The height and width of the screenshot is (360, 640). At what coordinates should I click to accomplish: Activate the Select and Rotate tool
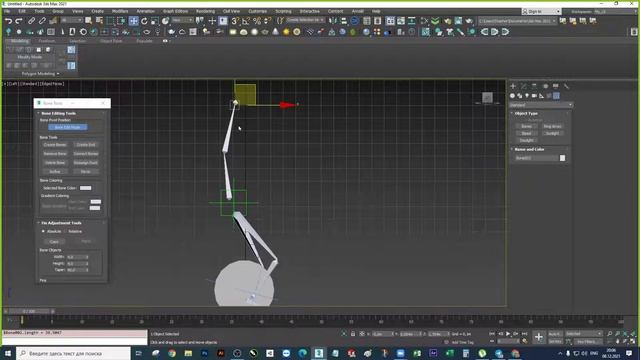(144, 20)
